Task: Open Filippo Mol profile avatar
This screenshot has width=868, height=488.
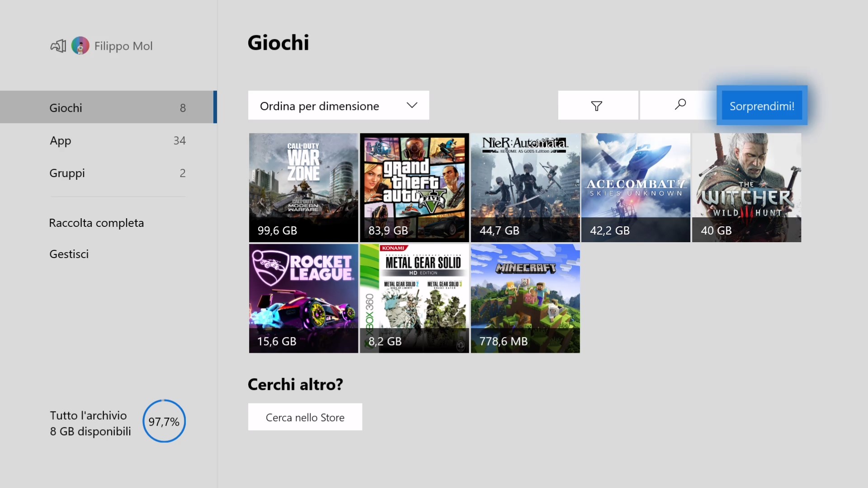Action: point(80,46)
